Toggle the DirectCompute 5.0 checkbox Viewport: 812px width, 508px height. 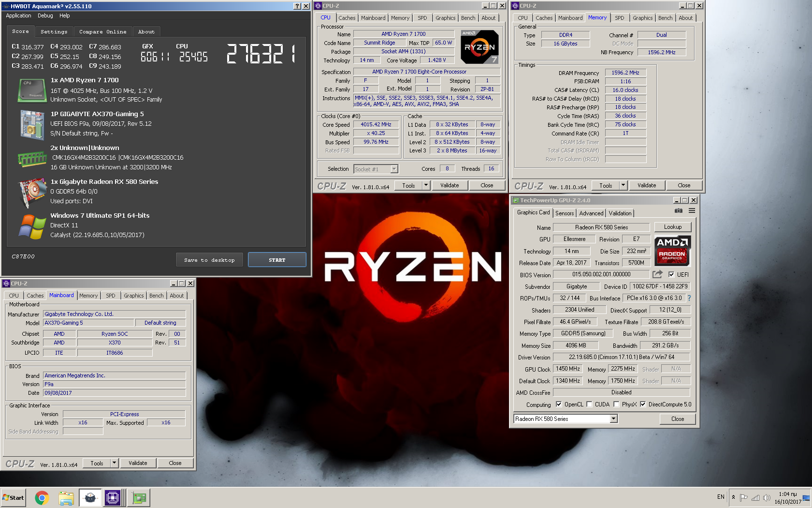tap(643, 404)
